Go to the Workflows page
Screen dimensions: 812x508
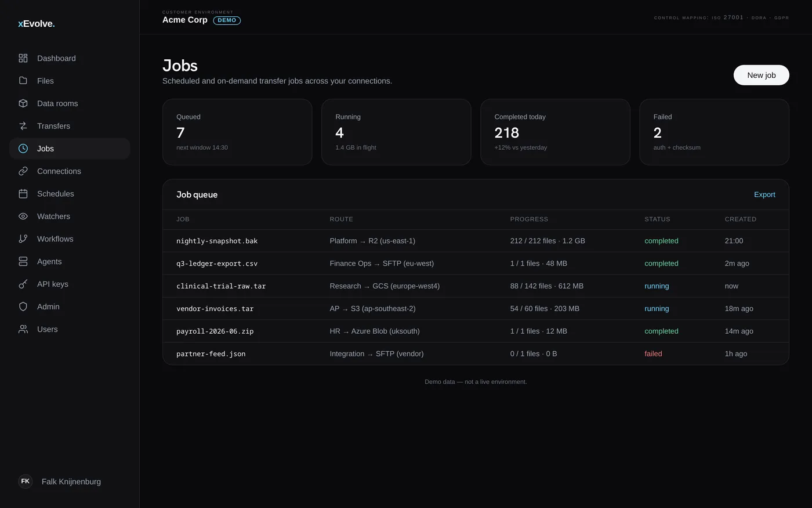[x=70, y=239]
